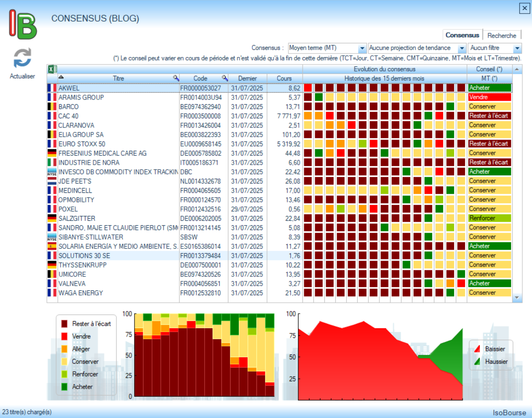The height and width of the screenshot is (418, 532).
Task: Open the magnifier search in Code column
Action: coord(224,78)
